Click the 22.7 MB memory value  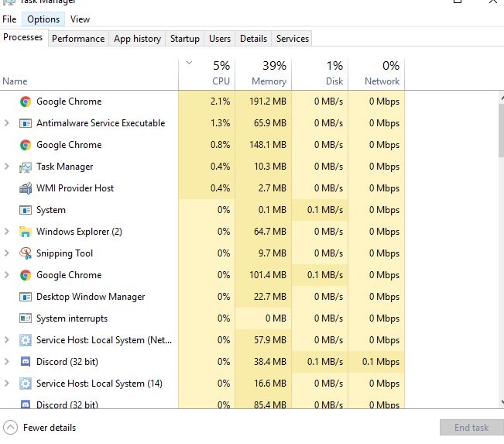[x=270, y=296]
